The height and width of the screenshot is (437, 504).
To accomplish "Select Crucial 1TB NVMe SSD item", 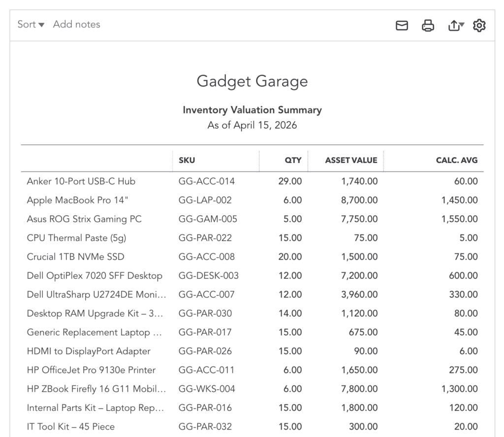I will (x=75, y=257).
